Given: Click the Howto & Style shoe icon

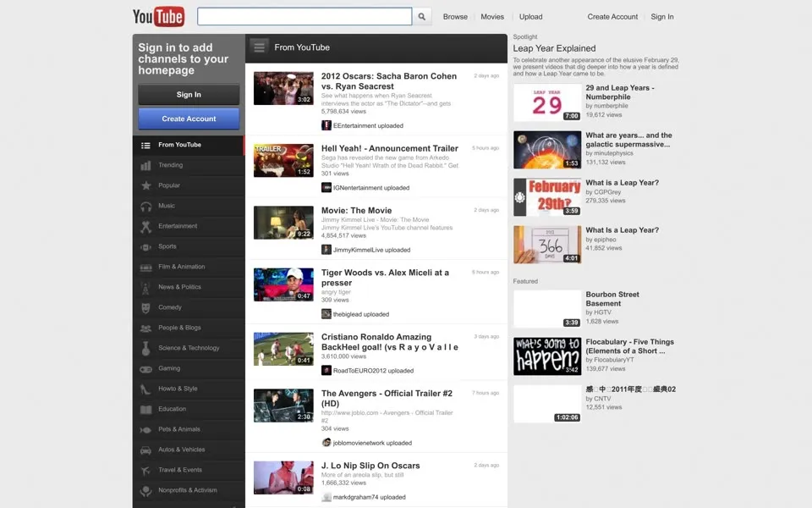Looking at the screenshot, I should pyautogui.click(x=146, y=389).
